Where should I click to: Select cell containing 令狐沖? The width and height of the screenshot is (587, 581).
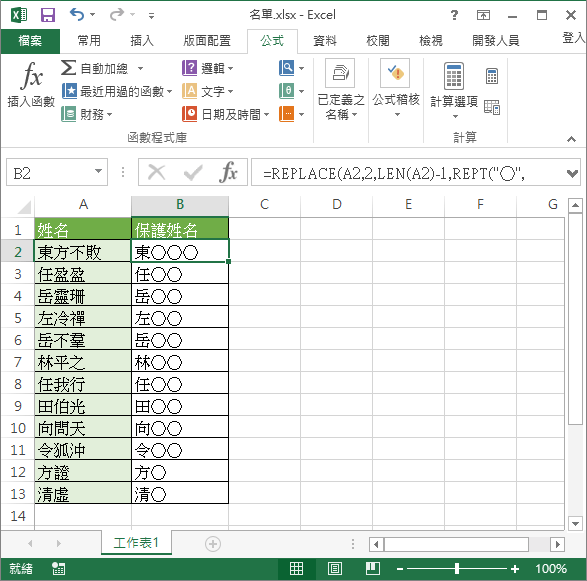pyautogui.click(x=83, y=450)
